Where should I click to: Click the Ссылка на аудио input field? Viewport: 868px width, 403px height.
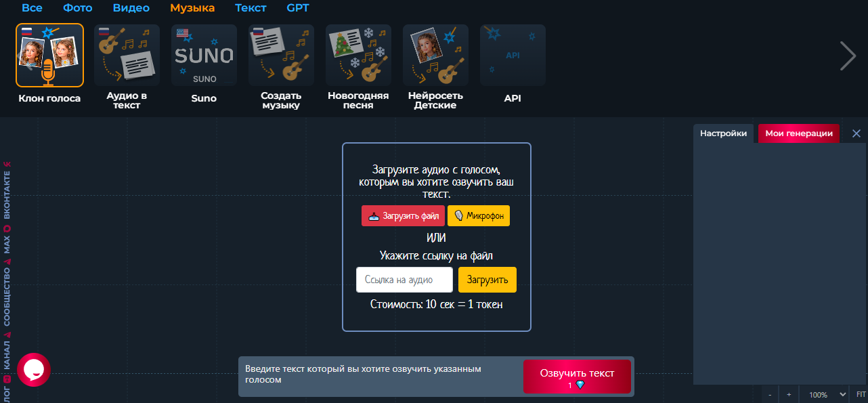click(405, 280)
